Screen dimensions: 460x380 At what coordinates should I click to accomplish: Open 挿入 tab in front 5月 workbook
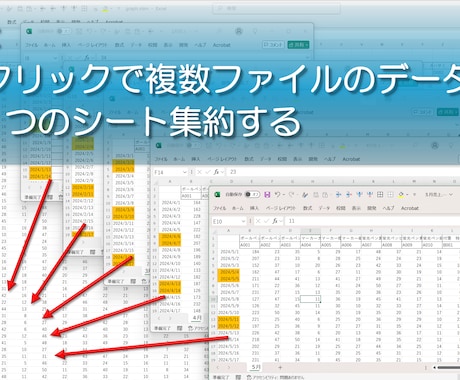254,208
